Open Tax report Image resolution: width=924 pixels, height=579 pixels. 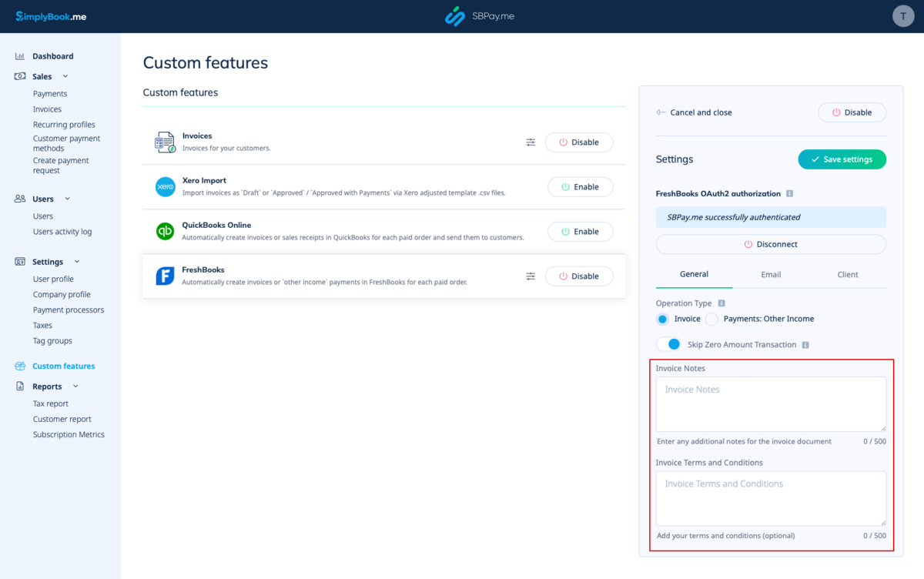51,404
